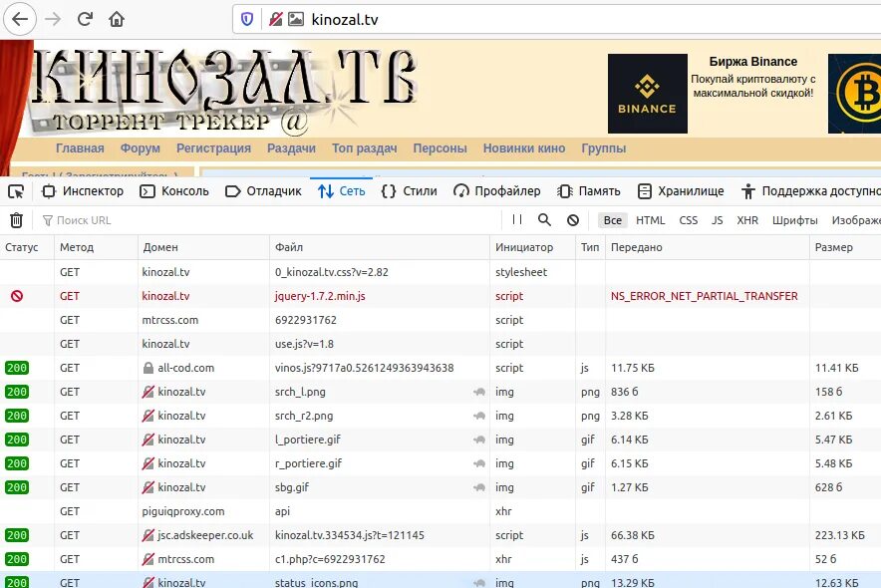Open the browser home page icon
Screen dimensions: 881x588
[117, 19]
